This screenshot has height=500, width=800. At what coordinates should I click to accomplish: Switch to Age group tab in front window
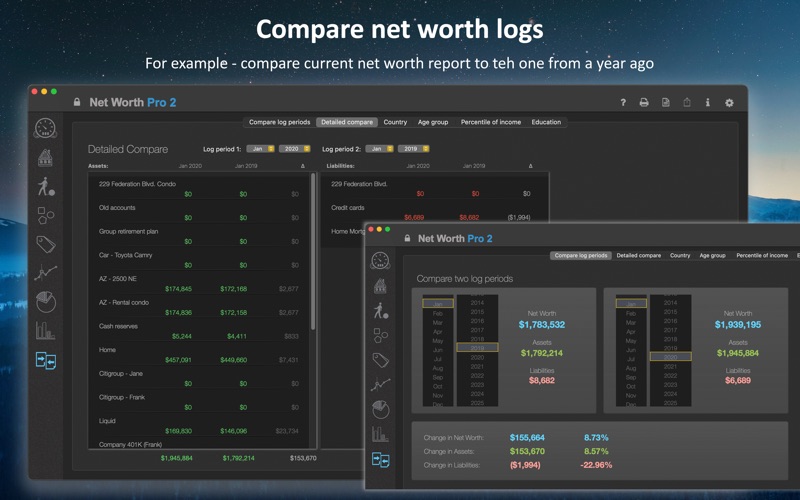pyautogui.click(x=712, y=256)
